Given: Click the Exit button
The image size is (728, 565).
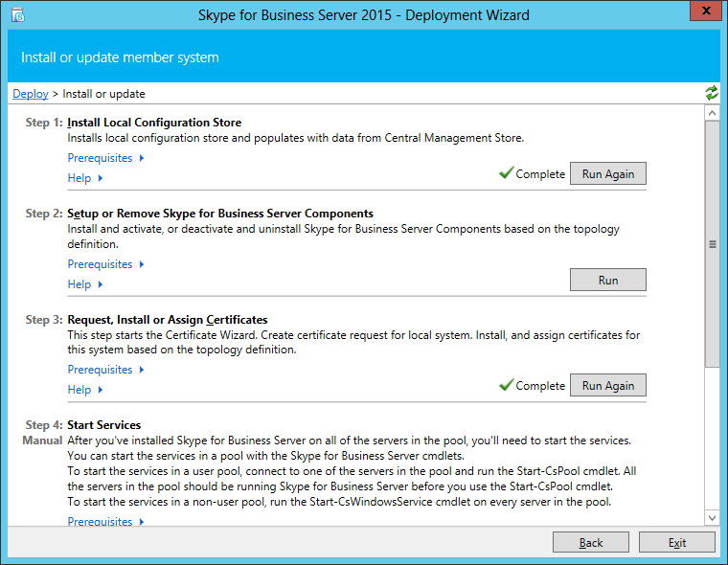Looking at the screenshot, I should 677,542.
